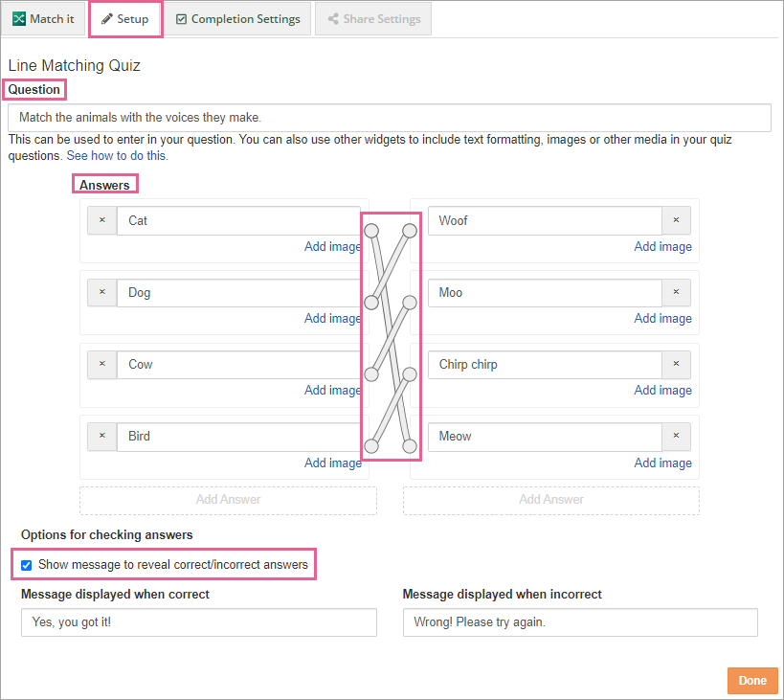Click the Done button
This screenshot has height=700, width=784.
752,680
